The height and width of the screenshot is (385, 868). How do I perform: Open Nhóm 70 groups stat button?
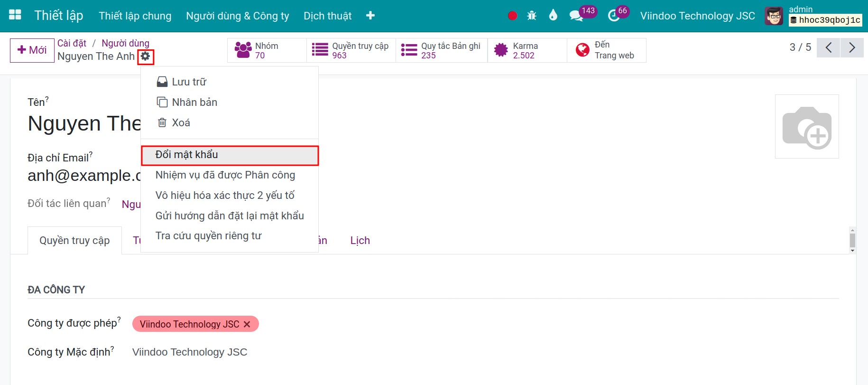coord(267,50)
